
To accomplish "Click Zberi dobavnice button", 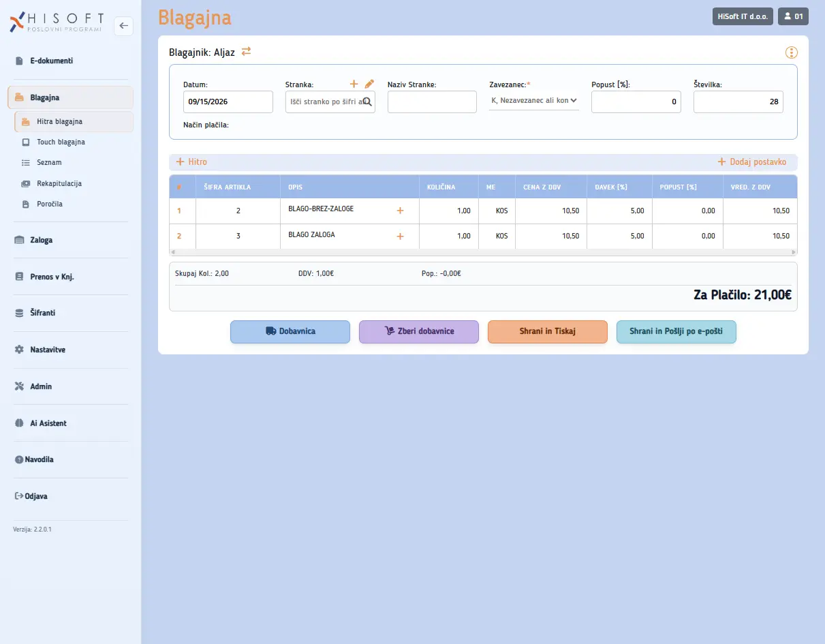I will [419, 332].
